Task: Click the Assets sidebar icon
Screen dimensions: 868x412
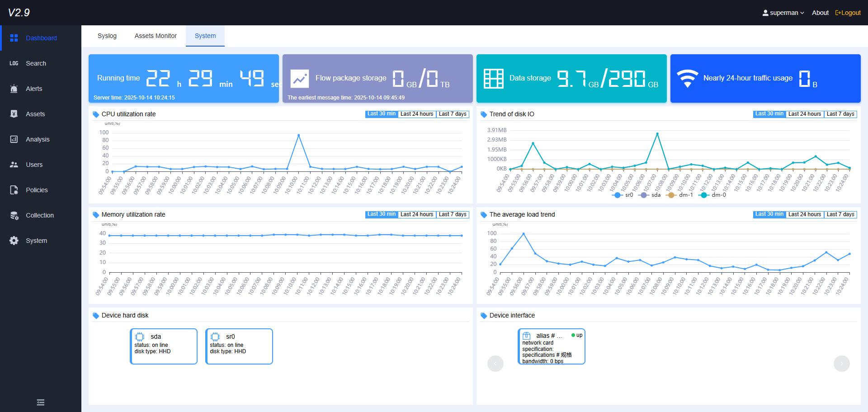Action: 14,114
